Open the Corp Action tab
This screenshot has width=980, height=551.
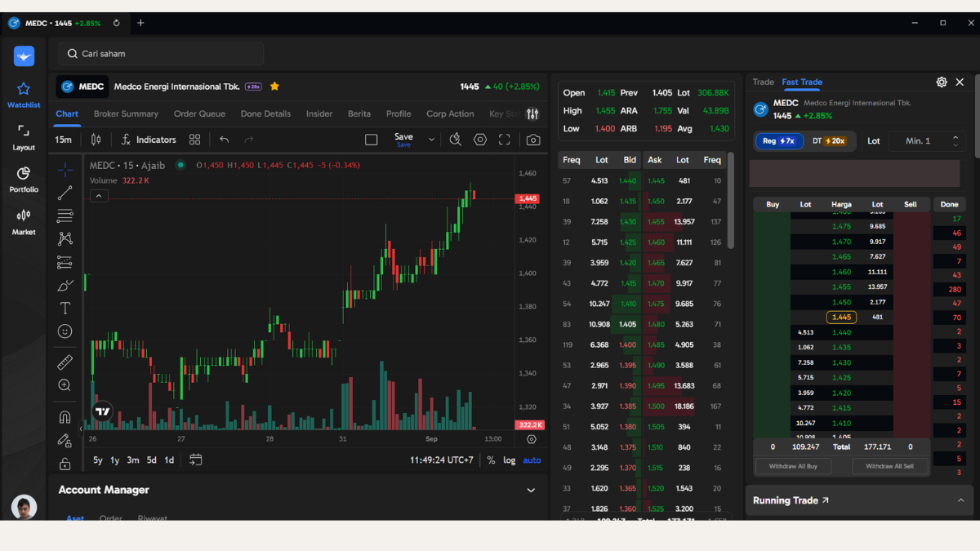coord(450,114)
